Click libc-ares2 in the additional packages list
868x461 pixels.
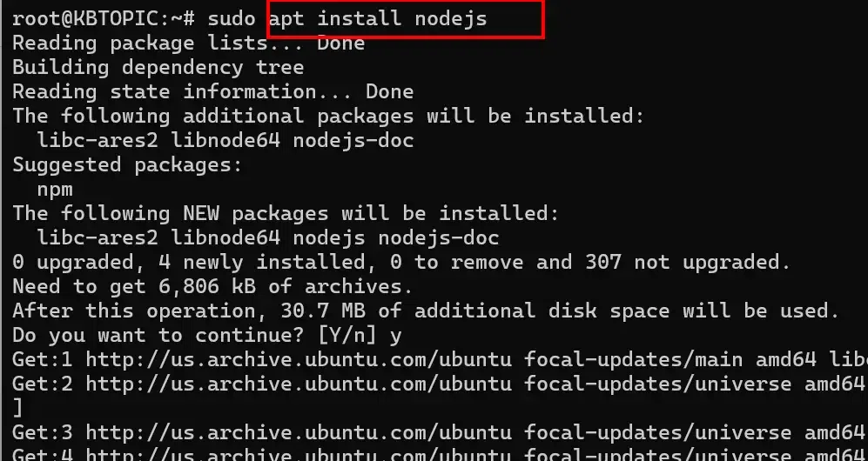tap(98, 140)
